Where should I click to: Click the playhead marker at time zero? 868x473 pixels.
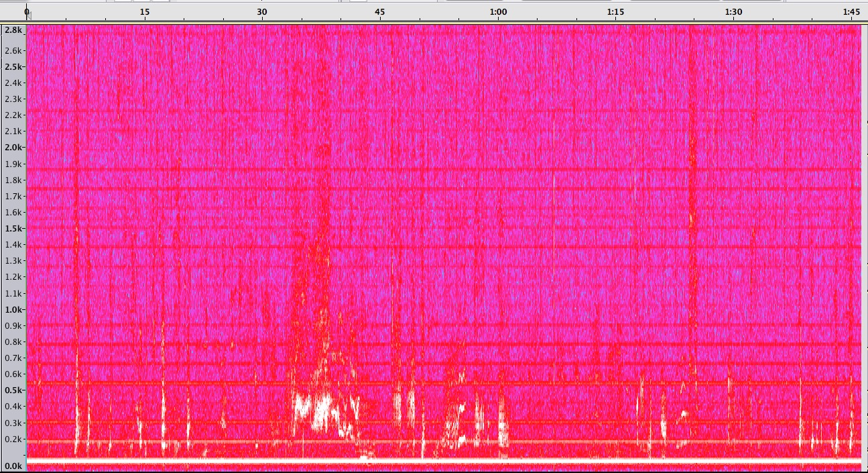point(27,13)
